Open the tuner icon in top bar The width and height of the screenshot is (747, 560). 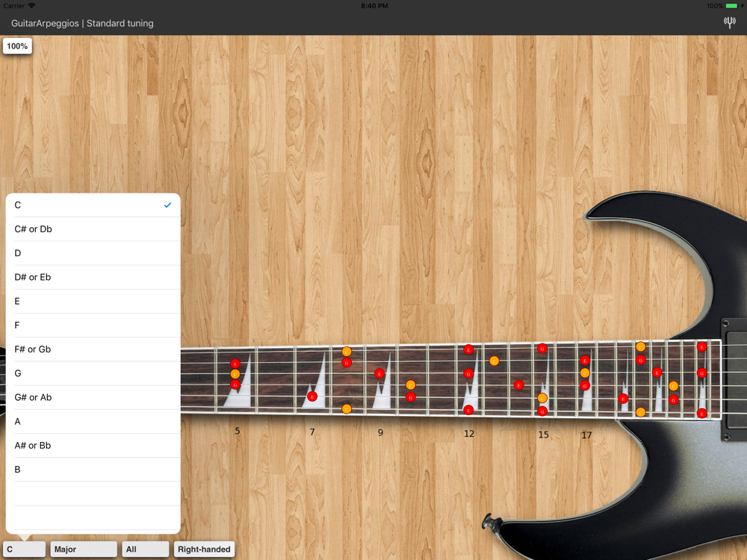[729, 22]
